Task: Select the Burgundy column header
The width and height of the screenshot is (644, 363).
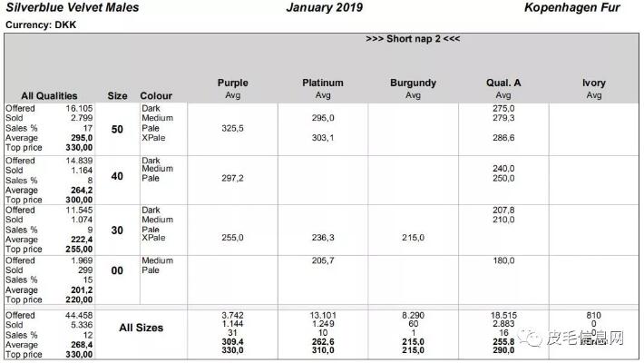Action: point(413,83)
